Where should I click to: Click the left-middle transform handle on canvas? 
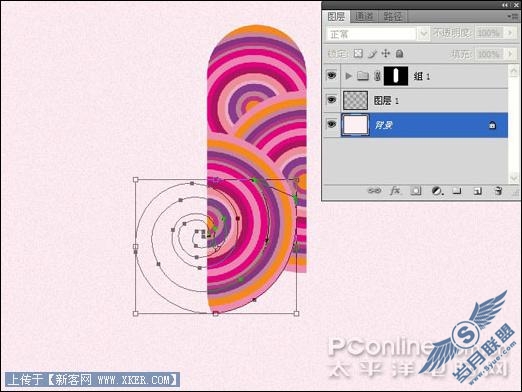point(136,247)
